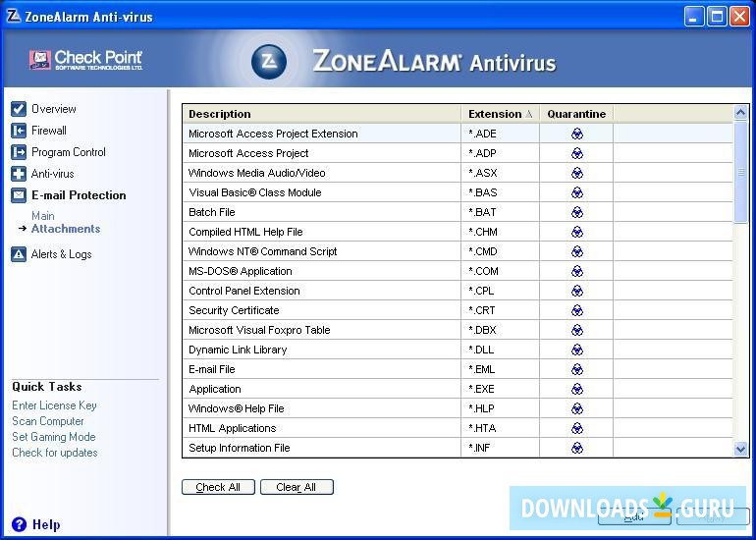Select the Windows NT Command Script row
The height and width of the screenshot is (540, 756).
click(458, 251)
